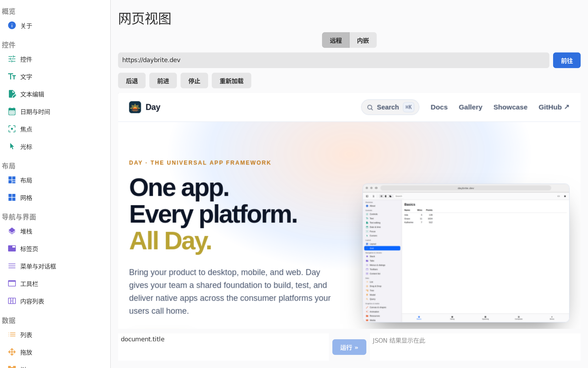Click the calendar icon beside 日期与时间

pos(12,112)
